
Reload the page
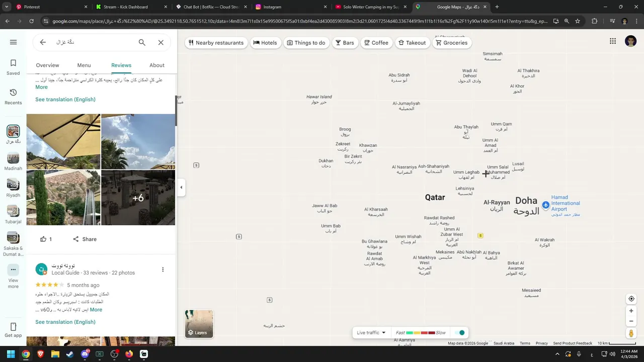tap(31, 21)
